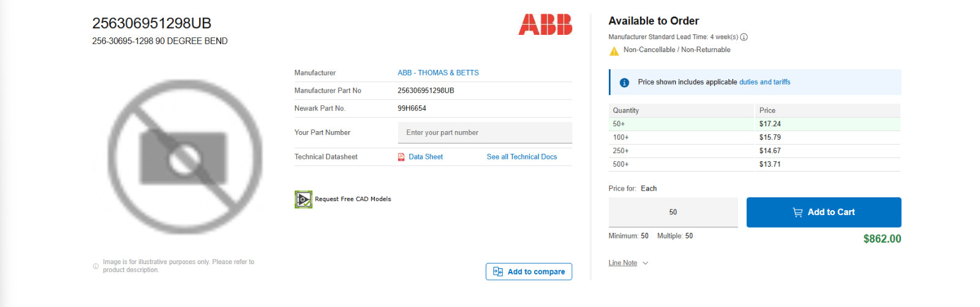
Task: Click the $862.00 total price
Action: pos(882,239)
